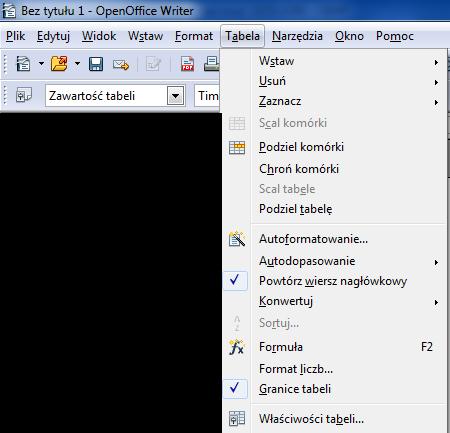
Task: Open the Wstaw menu in menu bar
Action: point(145,36)
